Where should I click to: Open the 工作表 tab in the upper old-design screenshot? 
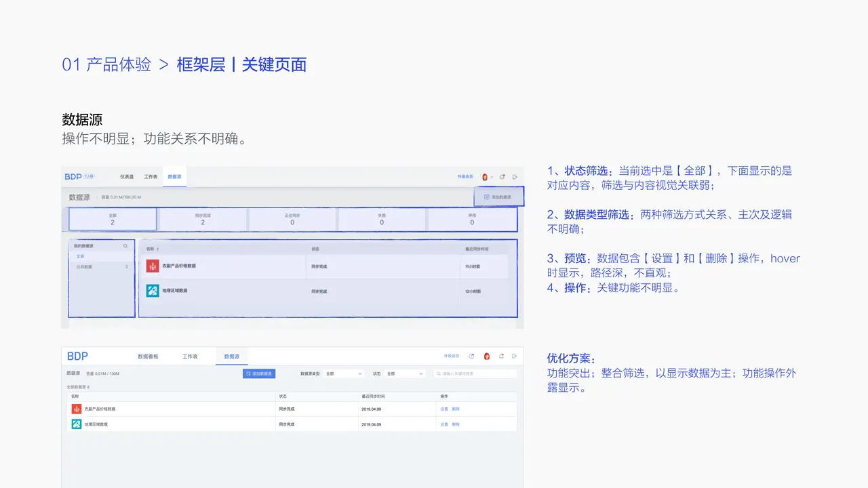click(151, 176)
